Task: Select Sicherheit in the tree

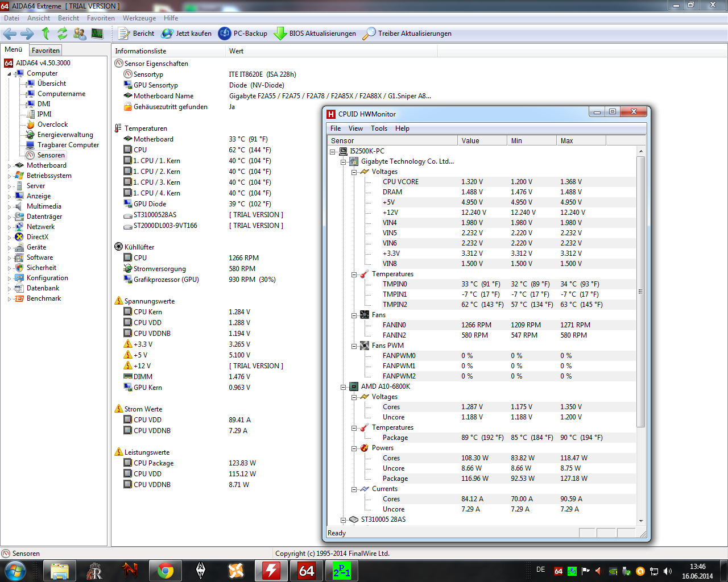Action: pyautogui.click(x=41, y=268)
